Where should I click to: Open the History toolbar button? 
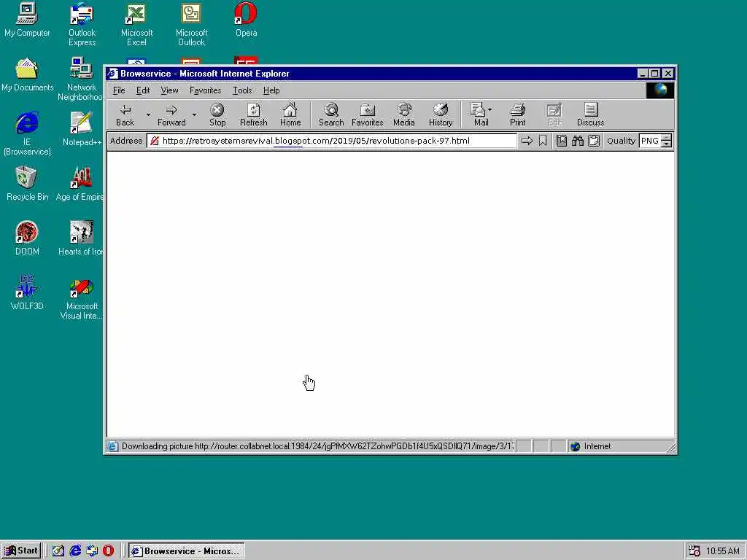pyautogui.click(x=441, y=115)
